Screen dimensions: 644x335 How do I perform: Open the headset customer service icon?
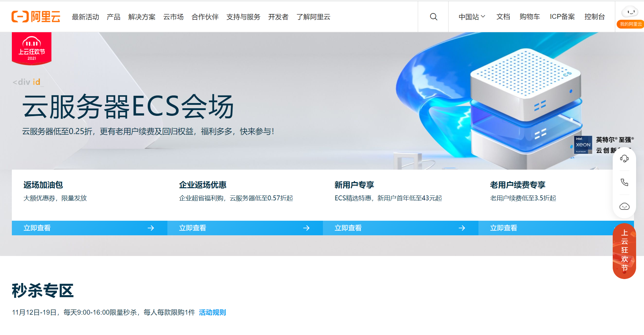click(x=624, y=158)
